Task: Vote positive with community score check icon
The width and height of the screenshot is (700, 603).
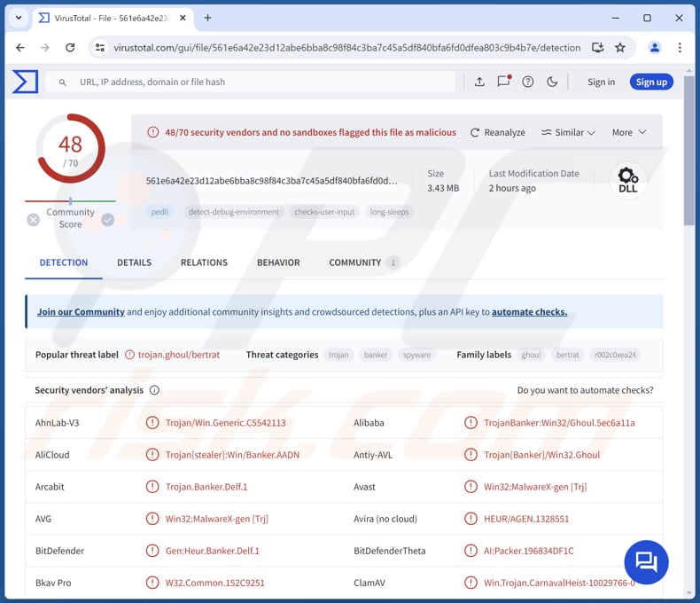Action: coord(107,220)
